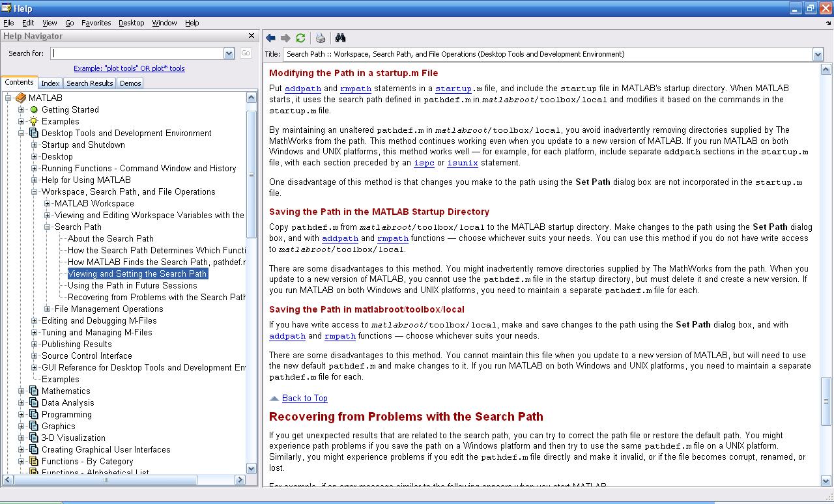Open the Desktop menu
Screen dimensions: 834x504
pos(131,23)
